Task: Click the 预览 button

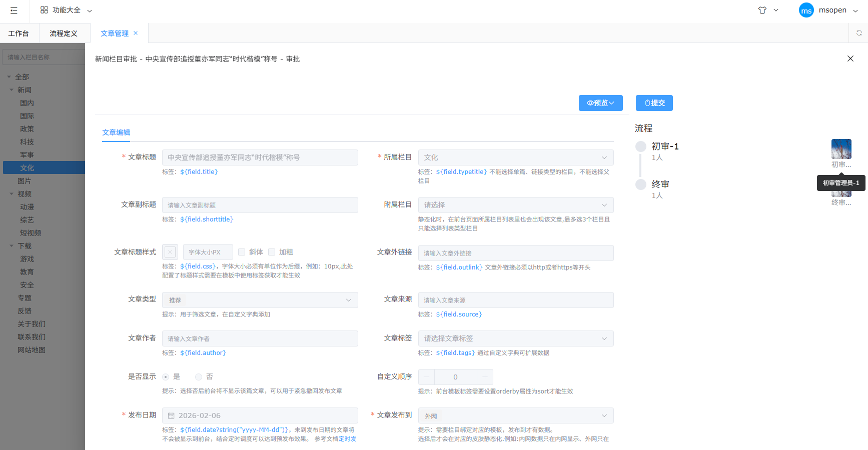Action: pos(600,103)
